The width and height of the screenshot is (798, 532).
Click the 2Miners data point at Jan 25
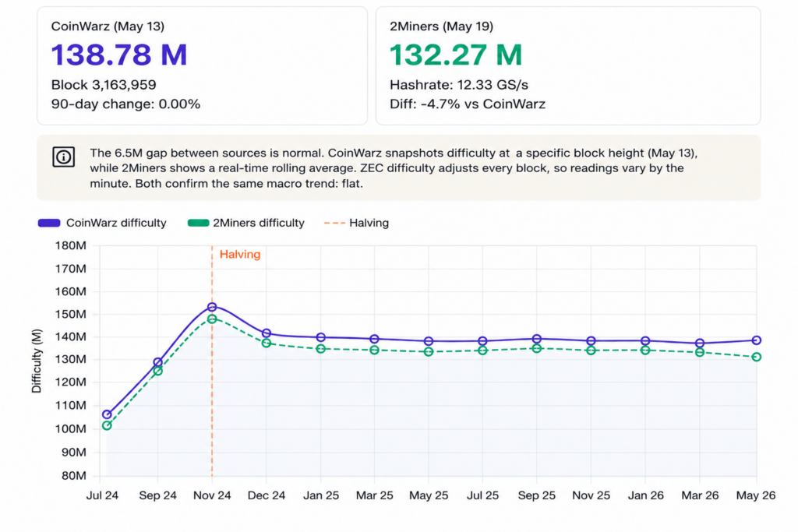pos(320,349)
